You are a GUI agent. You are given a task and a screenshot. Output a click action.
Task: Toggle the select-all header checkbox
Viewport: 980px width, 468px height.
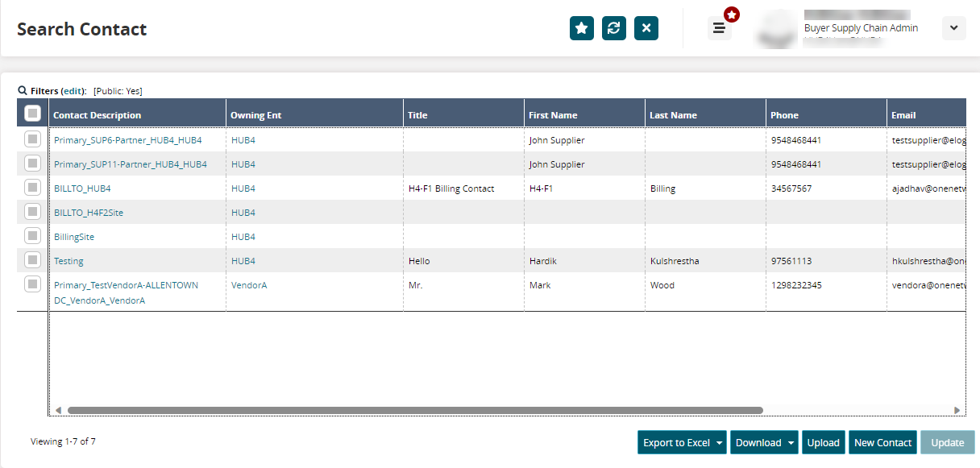tap(33, 114)
